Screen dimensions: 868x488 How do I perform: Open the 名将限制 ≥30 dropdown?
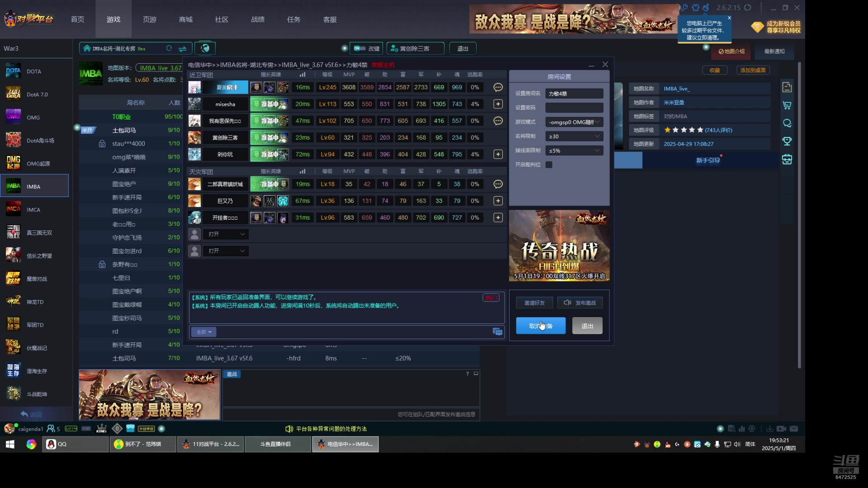point(574,136)
